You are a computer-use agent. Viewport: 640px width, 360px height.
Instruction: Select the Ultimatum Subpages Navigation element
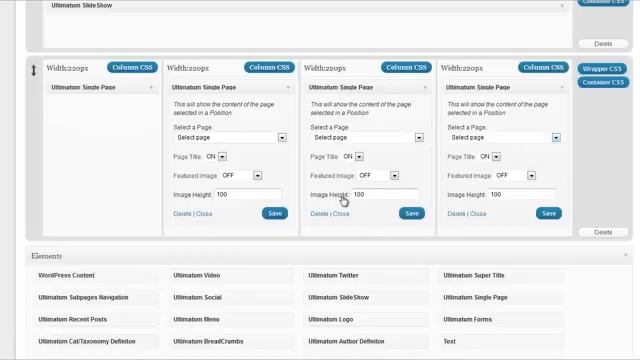click(96, 298)
